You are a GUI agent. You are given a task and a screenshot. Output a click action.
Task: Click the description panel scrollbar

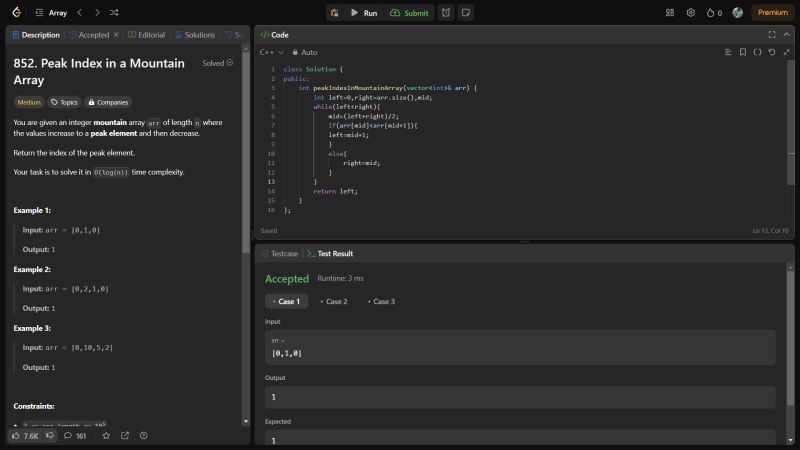tap(246, 150)
